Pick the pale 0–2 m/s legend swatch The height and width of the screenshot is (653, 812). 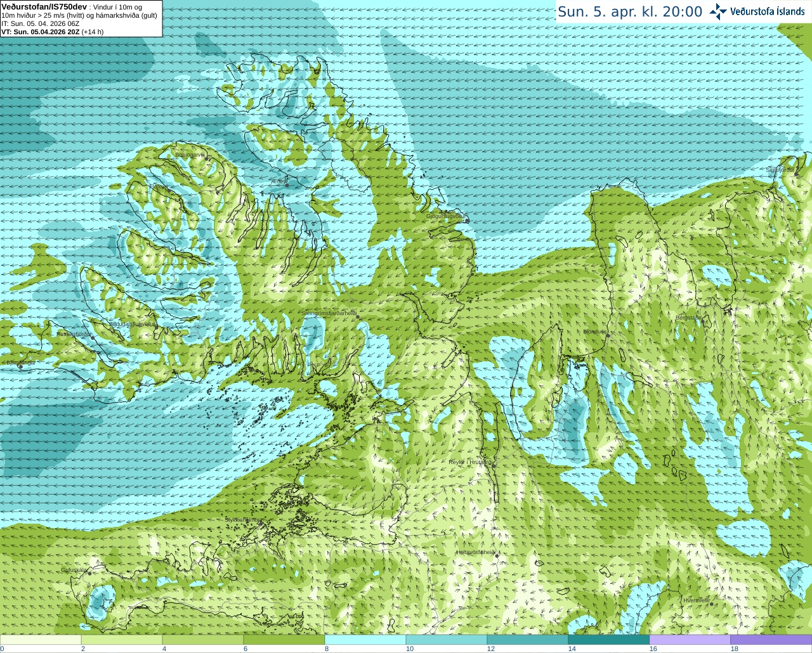[41, 640]
